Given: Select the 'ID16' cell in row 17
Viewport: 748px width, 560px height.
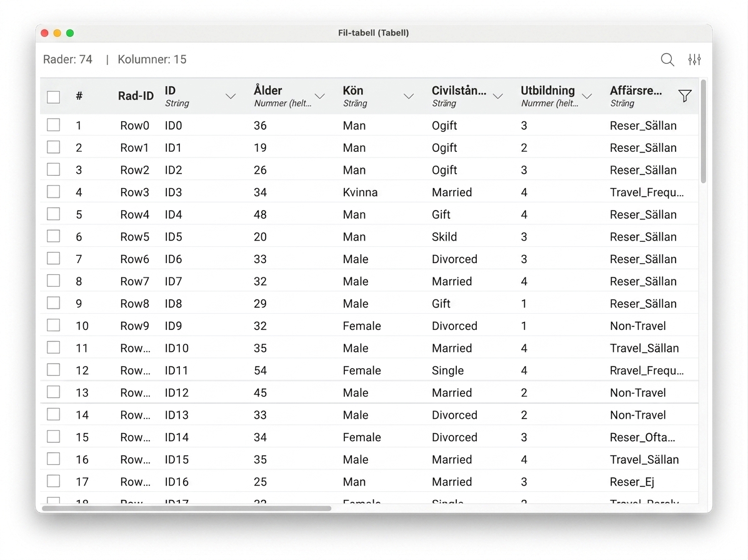Looking at the screenshot, I should tap(176, 482).
